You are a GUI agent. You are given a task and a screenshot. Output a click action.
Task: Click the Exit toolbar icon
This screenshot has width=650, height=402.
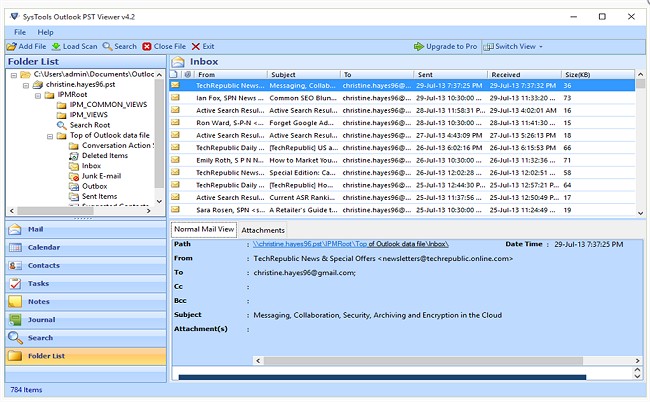tap(196, 47)
